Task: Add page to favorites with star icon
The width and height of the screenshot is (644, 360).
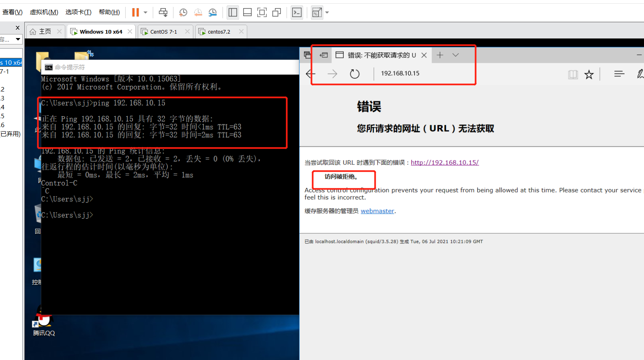Action: tap(589, 74)
